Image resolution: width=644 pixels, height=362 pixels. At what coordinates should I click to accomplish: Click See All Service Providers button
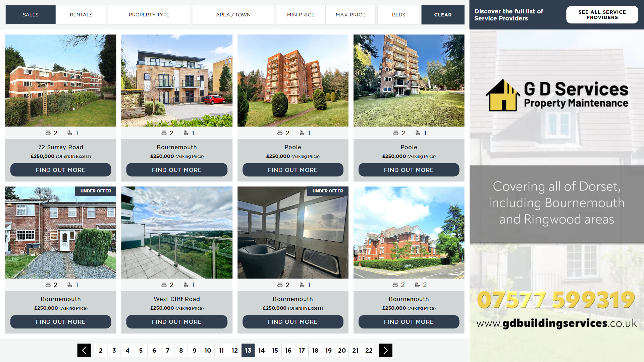(602, 15)
